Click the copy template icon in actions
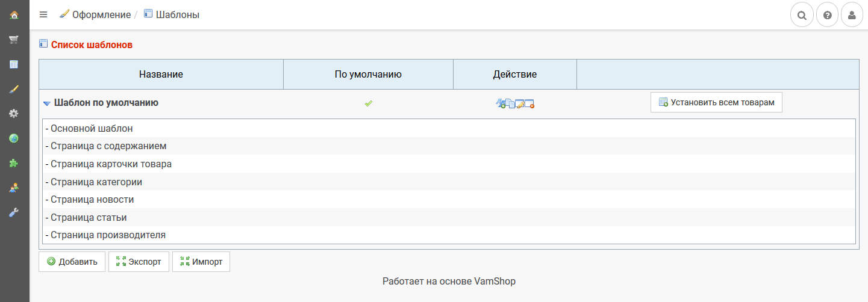The image size is (868, 302). tap(510, 103)
